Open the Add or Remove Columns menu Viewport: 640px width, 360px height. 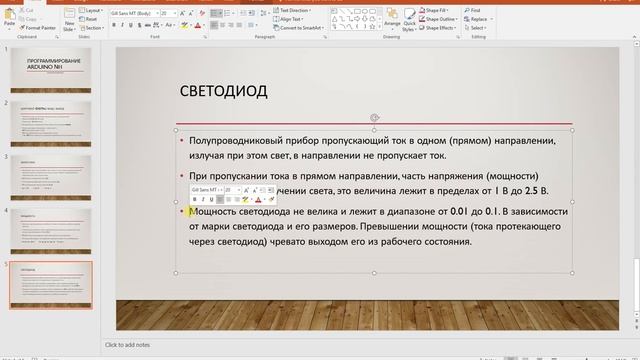(252, 25)
